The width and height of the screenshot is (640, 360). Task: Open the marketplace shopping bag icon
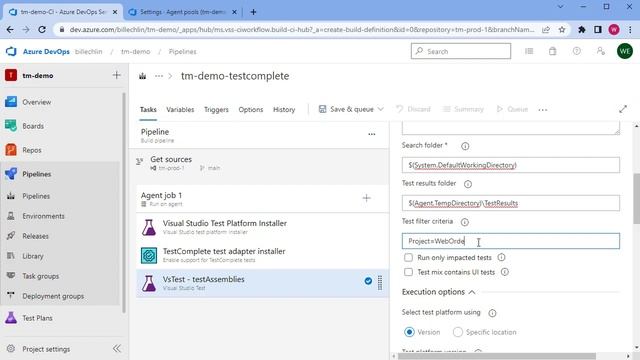click(x=552, y=51)
